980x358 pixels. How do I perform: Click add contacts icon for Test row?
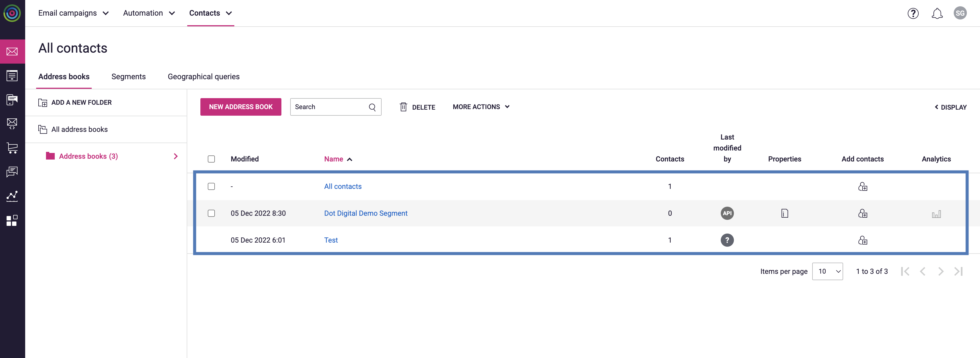[x=863, y=240]
